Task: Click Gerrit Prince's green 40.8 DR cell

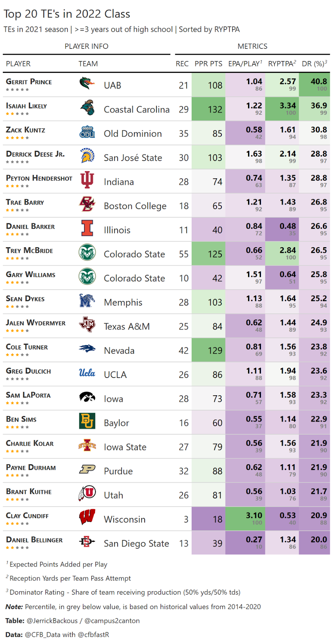Action: [x=314, y=85]
